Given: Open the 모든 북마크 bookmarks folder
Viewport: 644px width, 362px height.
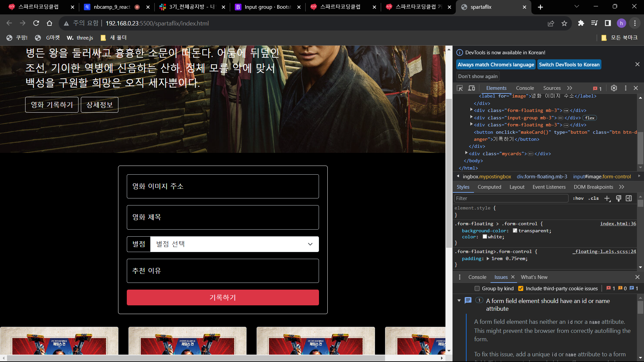Looking at the screenshot, I should click(620, 38).
